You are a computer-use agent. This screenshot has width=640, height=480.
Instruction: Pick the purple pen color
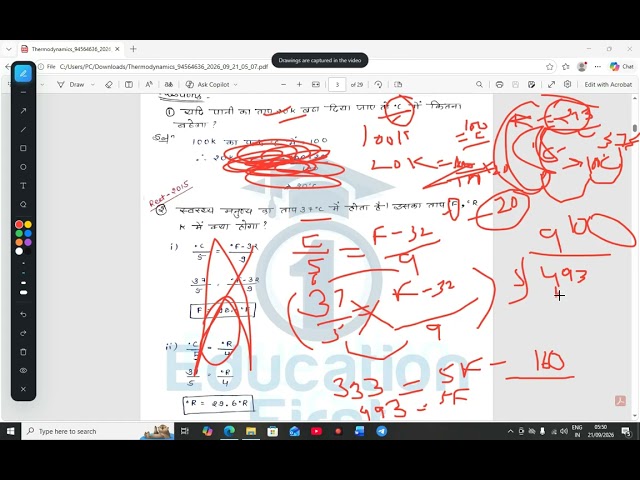point(28,242)
